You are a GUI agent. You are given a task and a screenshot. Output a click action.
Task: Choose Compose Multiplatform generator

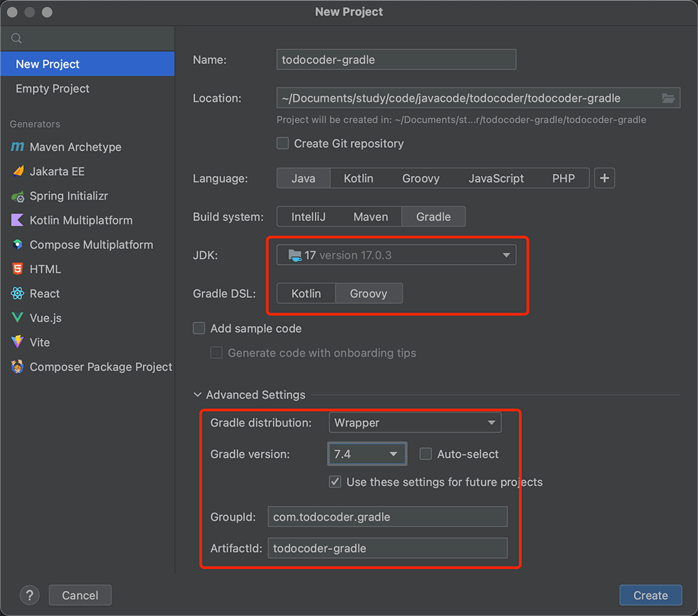pos(87,245)
